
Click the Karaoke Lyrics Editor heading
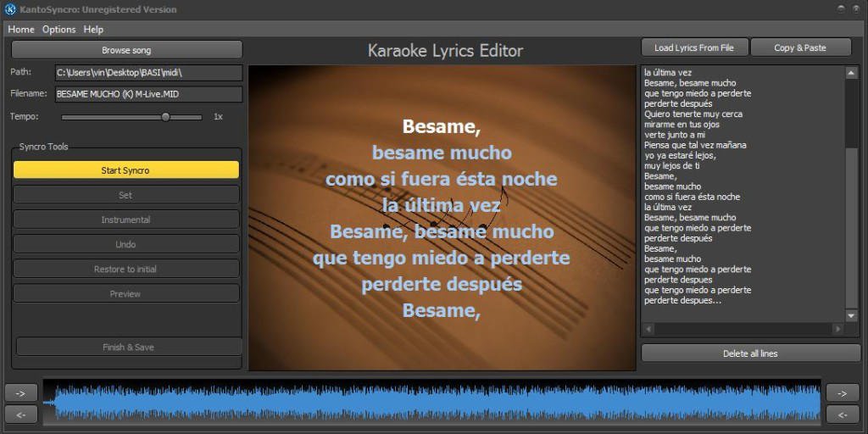(445, 51)
